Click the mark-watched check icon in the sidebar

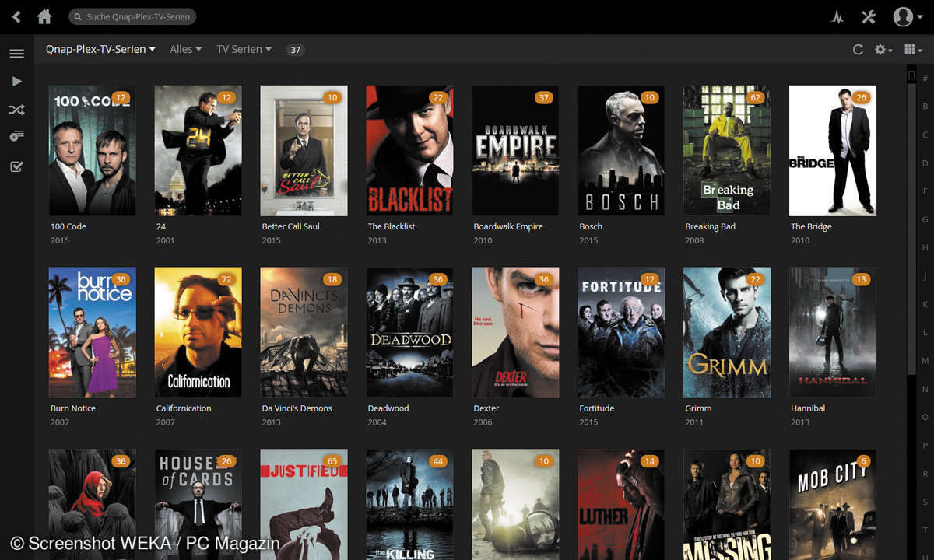16,166
